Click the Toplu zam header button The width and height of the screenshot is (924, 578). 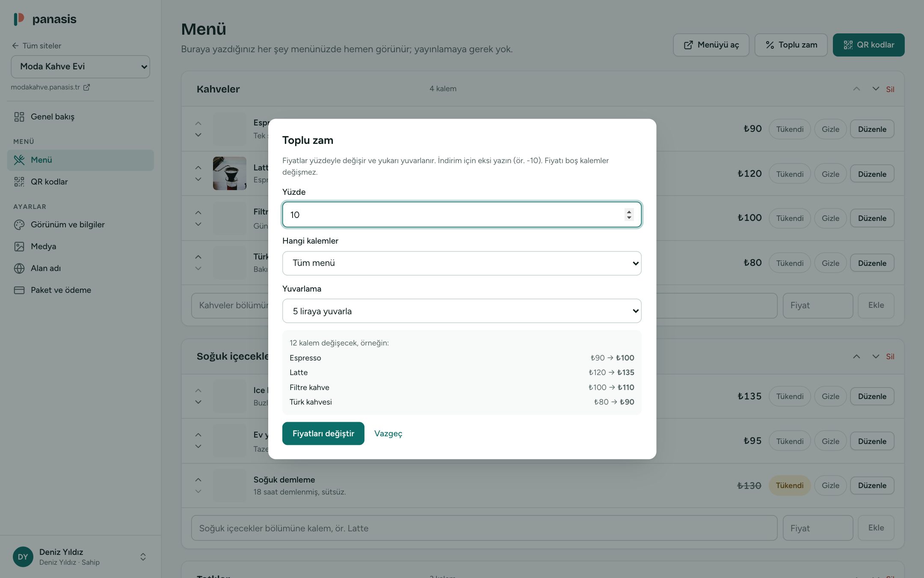tap(791, 45)
